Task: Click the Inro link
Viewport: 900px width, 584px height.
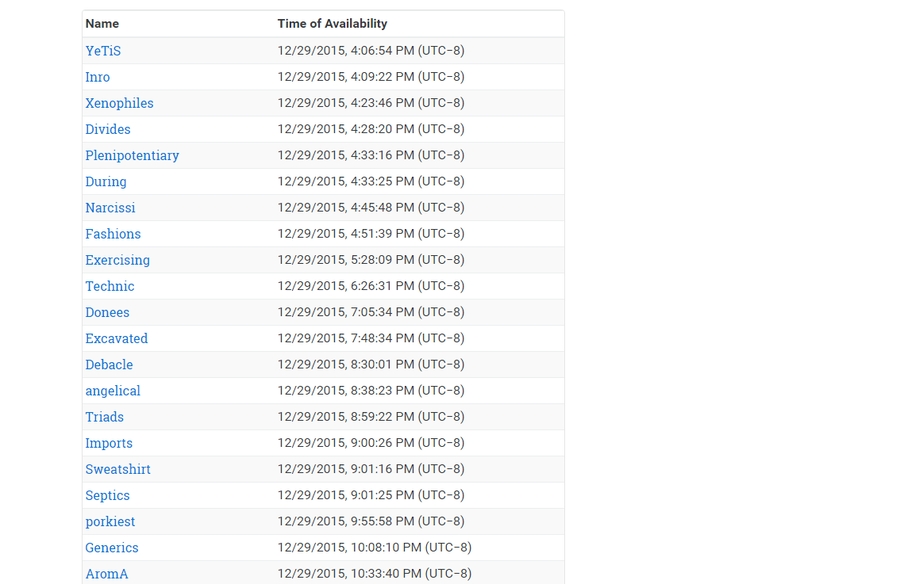Action: point(98,77)
